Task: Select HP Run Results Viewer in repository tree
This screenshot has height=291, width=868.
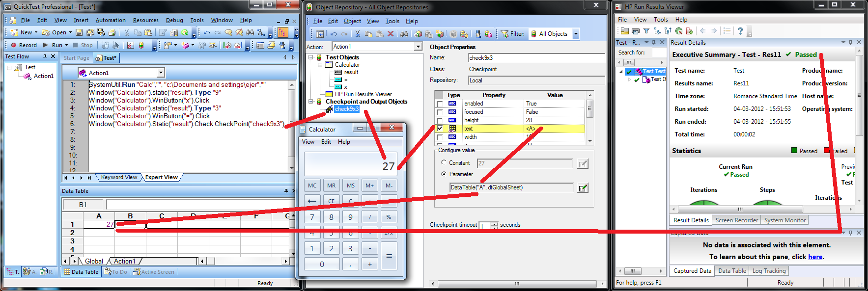Action: click(x=363, y=94)
